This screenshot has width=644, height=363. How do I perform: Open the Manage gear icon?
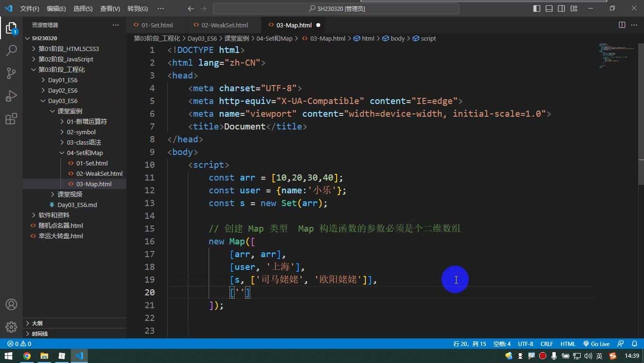(x=11, y=327)
